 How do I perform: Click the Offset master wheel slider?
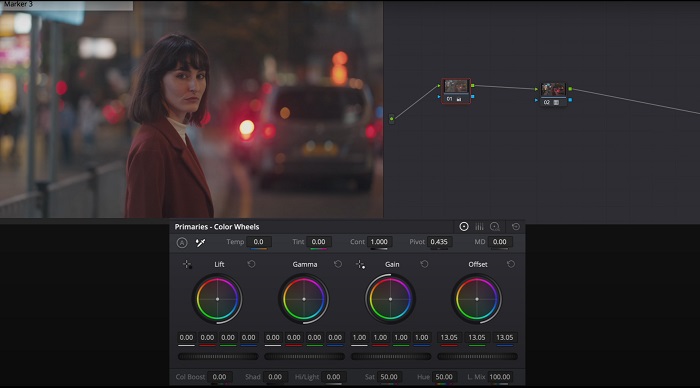pyautogui.click(x=477, y=356)
